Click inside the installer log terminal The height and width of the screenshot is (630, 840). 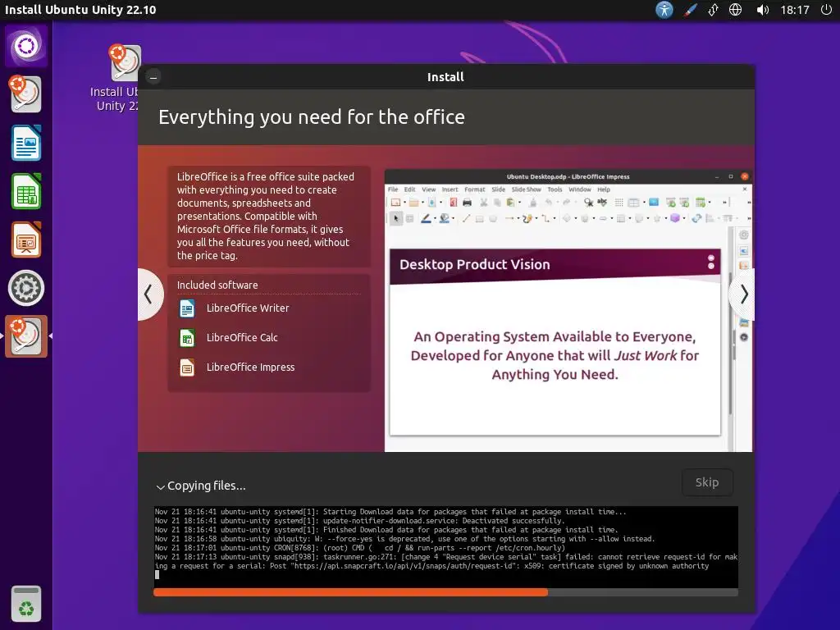pyautogui.click(x=445, y=546)
